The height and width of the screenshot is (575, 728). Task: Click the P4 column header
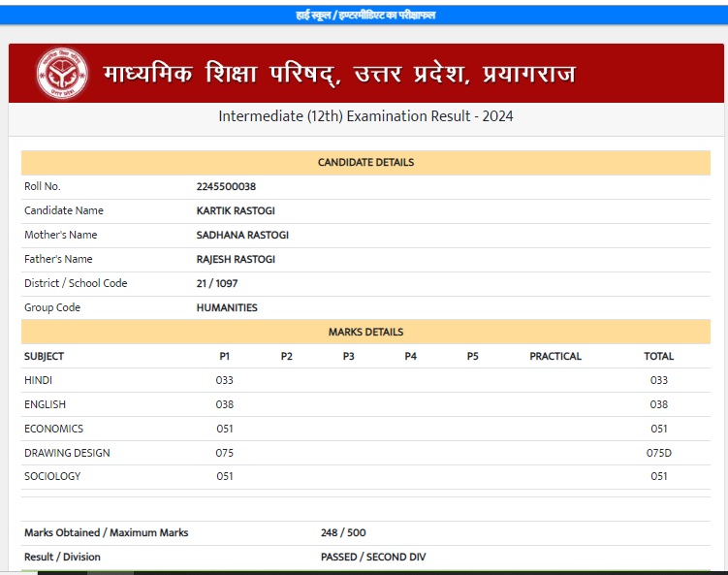pyautogui.click(x=410, y=356)
